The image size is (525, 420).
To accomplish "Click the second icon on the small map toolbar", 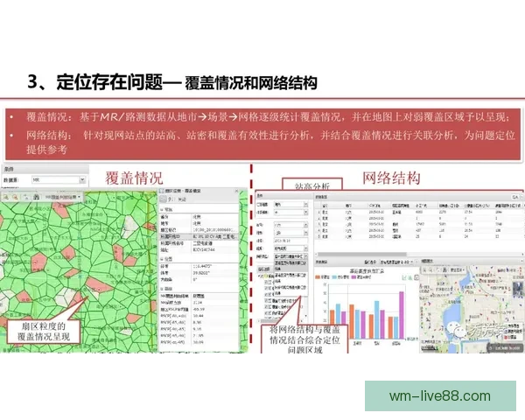I will [x=431, y=269].
